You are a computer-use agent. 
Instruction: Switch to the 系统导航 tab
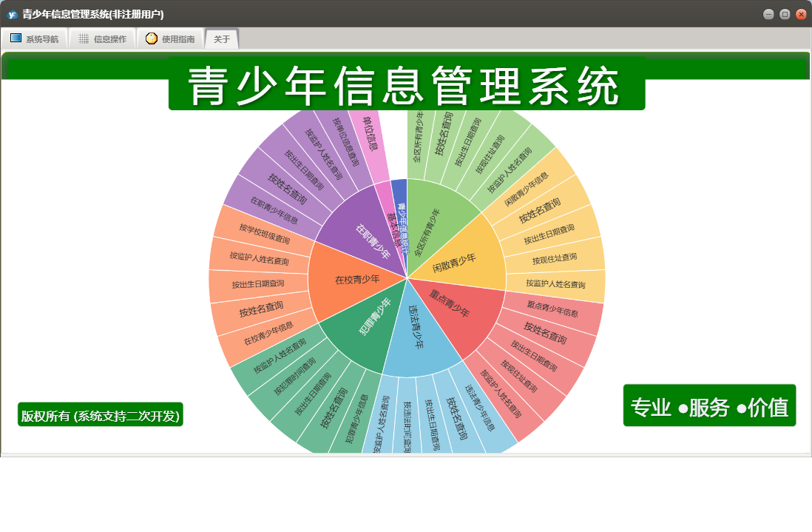click(34, 39)
